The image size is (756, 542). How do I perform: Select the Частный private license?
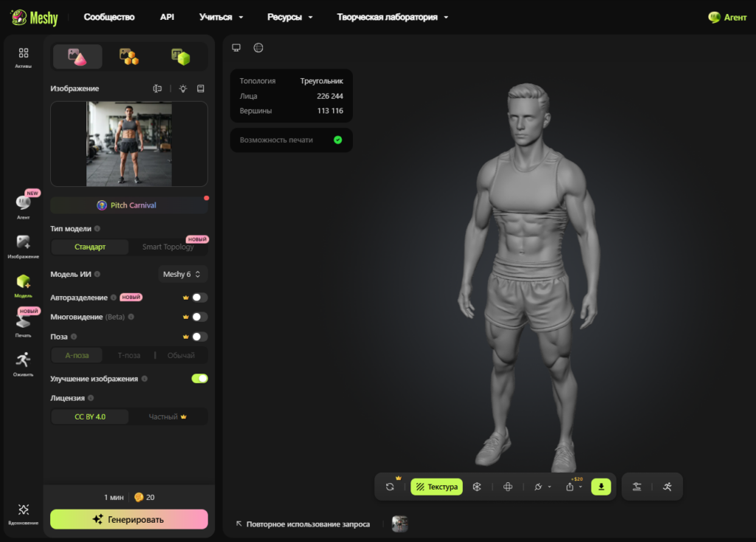coord(168,416)
